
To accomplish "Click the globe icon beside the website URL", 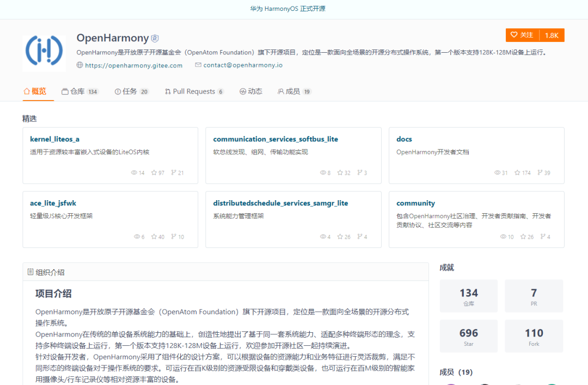I will 79,65.
